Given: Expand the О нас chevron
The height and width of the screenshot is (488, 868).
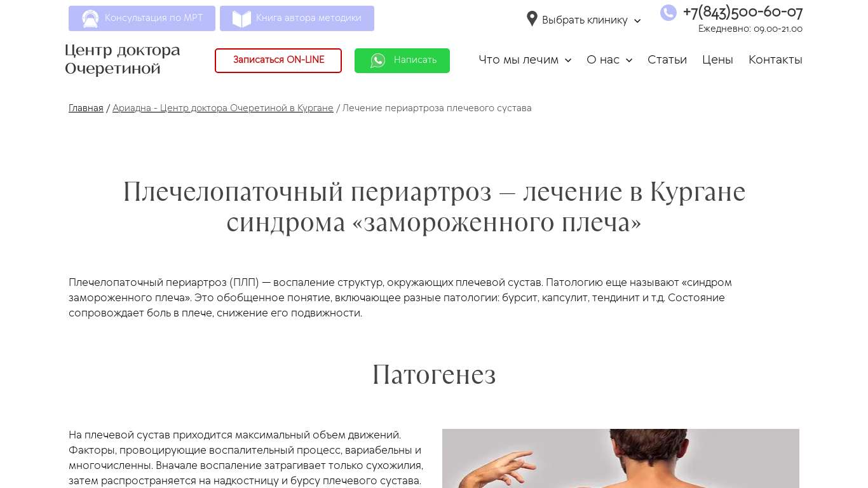Looking at the screenshot, I should 629,60.
